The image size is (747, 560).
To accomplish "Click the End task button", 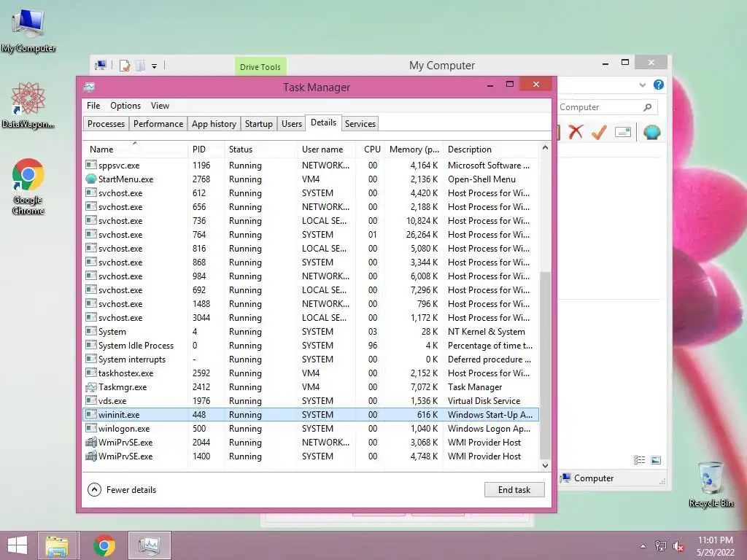I will (514, 489).
